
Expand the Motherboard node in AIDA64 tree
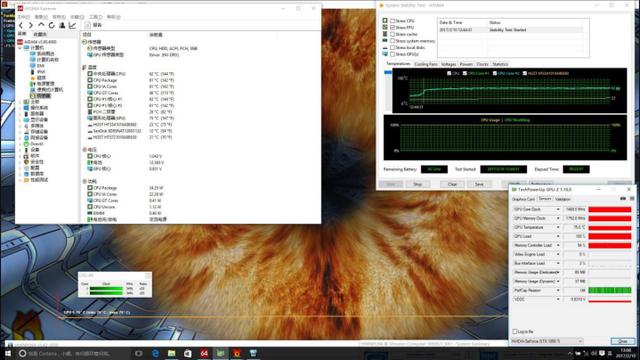pos(20,102)
